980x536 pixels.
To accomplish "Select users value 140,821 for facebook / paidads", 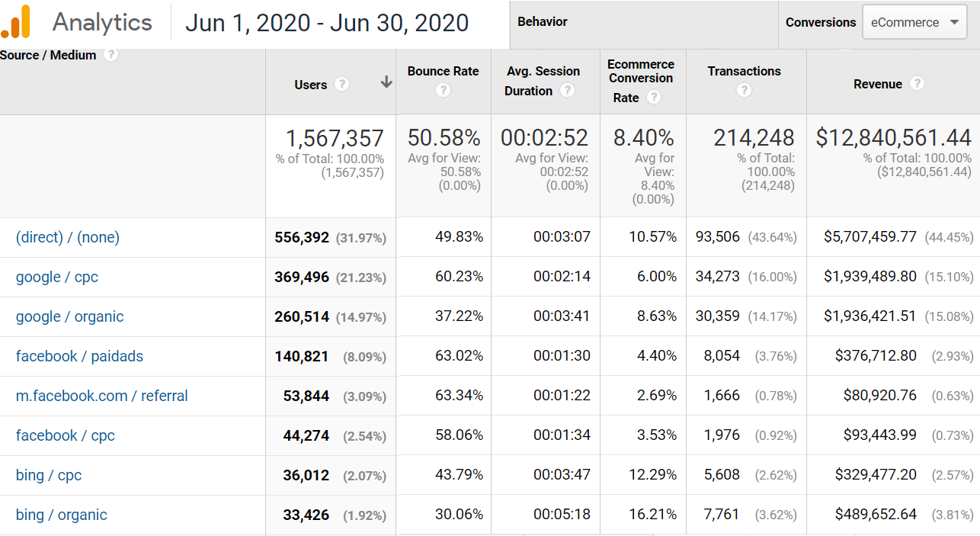I will pyautogui.click(x=302, y=356).
